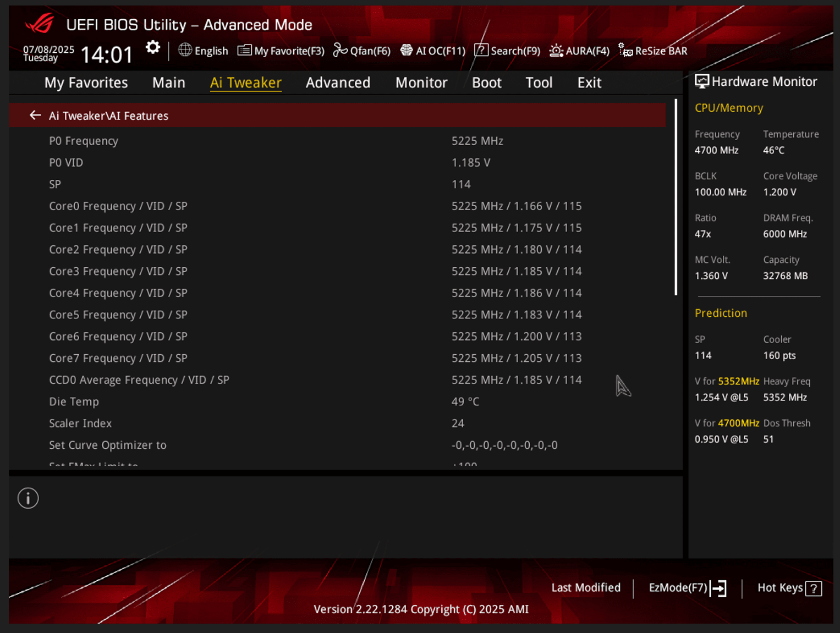Click the ROG logo in the title bar
Screen dimensions: 840x633
click(40, 24)
